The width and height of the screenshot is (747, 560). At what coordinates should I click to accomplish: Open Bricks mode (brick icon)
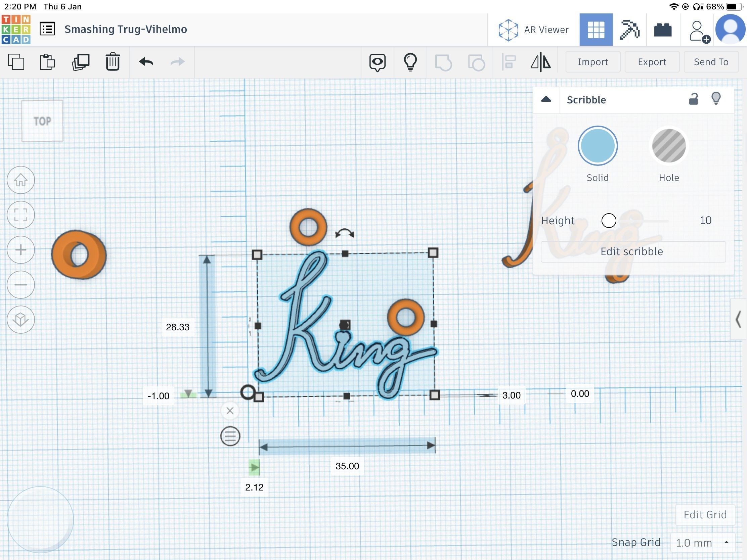(x=663, y=30)
